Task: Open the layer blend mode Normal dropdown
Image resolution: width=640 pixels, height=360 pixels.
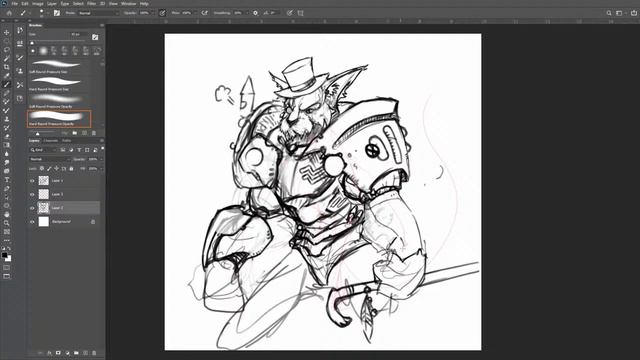Action: click(x=49, y=159)
